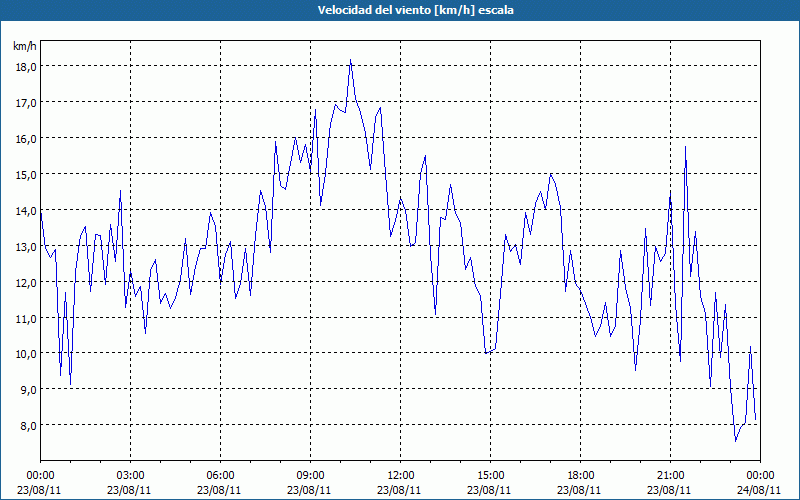Click the '10,0' y-axis value

point(25,354)
